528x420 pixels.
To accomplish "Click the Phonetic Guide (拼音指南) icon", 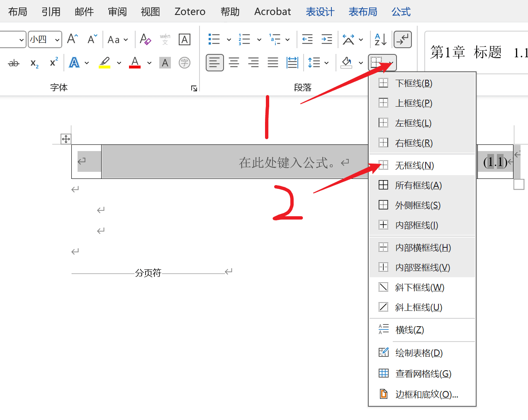I will point(165,39).
